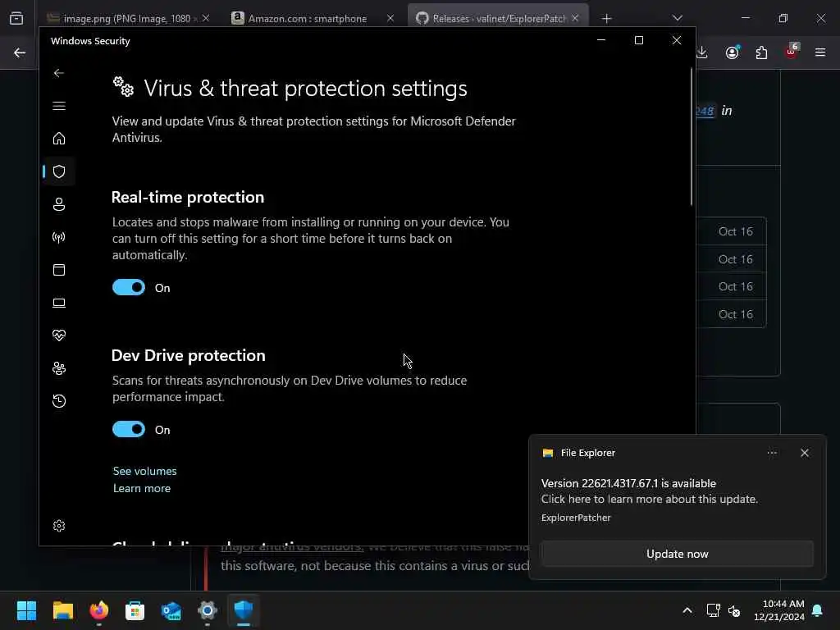The height and width of the screenshot is (630, 840).
Task: Click the uBlock Origin extension icon
Action: click(791, 52)
